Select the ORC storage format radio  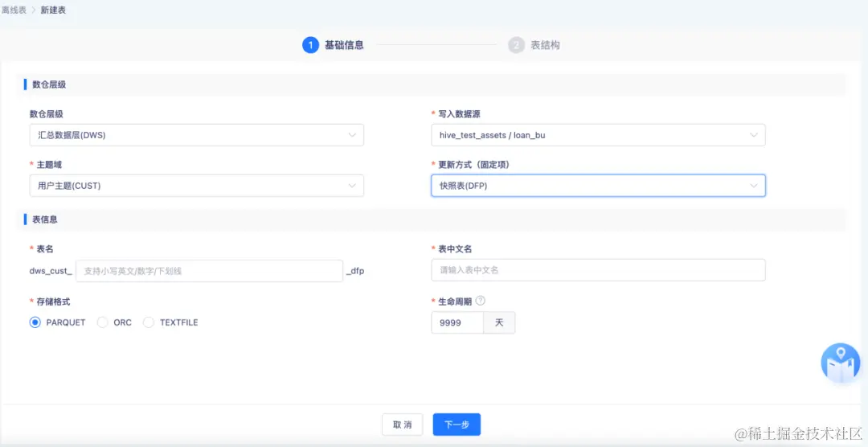[x=102, y=322]
